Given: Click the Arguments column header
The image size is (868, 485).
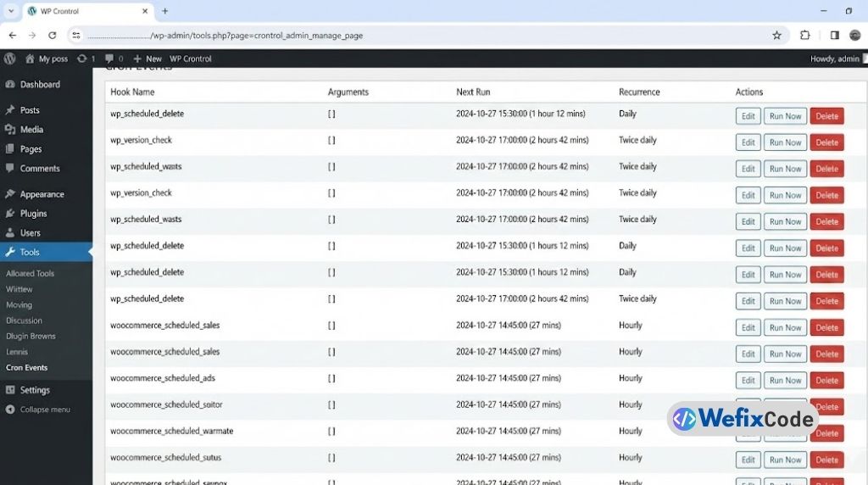Looking at the screenshot, I should click(x=348, y=92).
